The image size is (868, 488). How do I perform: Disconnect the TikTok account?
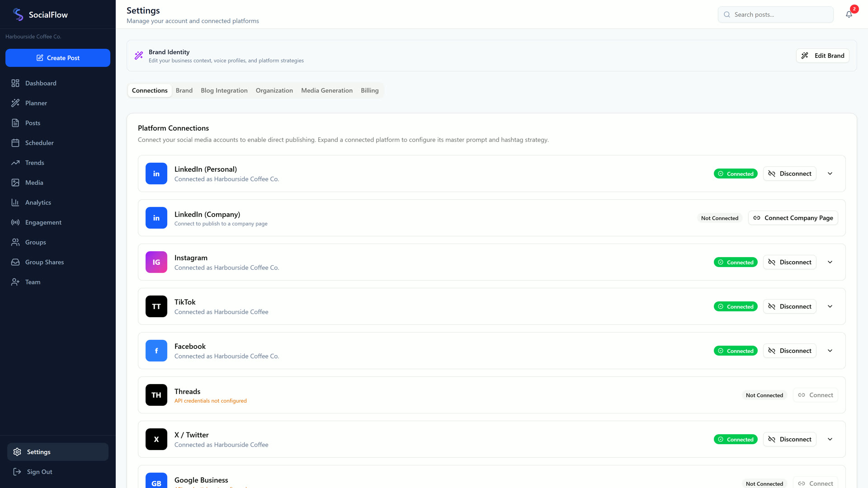point(790,306)
